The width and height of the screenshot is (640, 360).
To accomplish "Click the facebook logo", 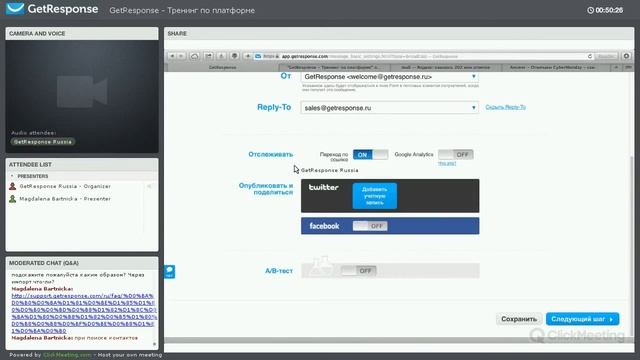I will coord(324,226).
